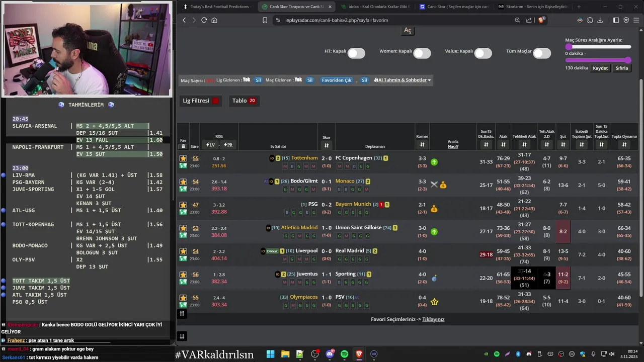Image resolution: width=644 pixels, height=362 pixels.
Task: Open browser extensions puzzle icon
Action: 590,20
